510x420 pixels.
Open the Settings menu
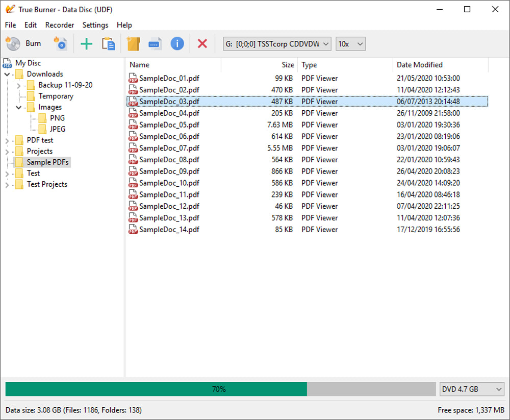point(95,24)
